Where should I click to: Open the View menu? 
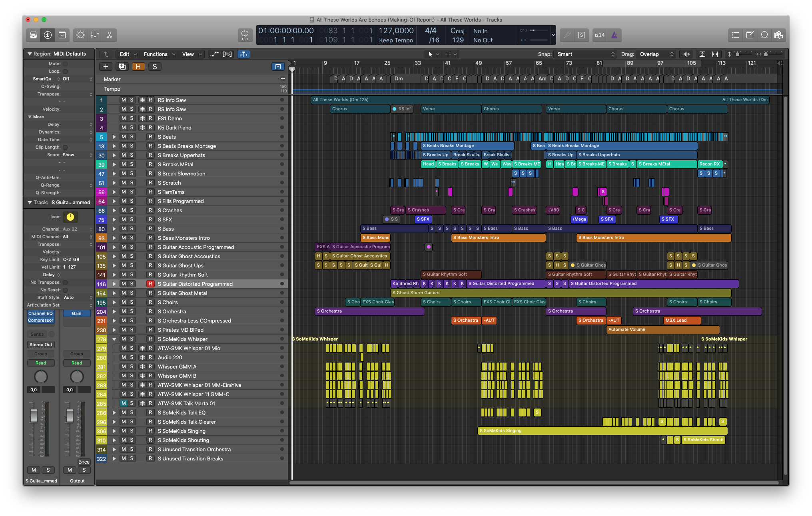[x=191, y=54]
